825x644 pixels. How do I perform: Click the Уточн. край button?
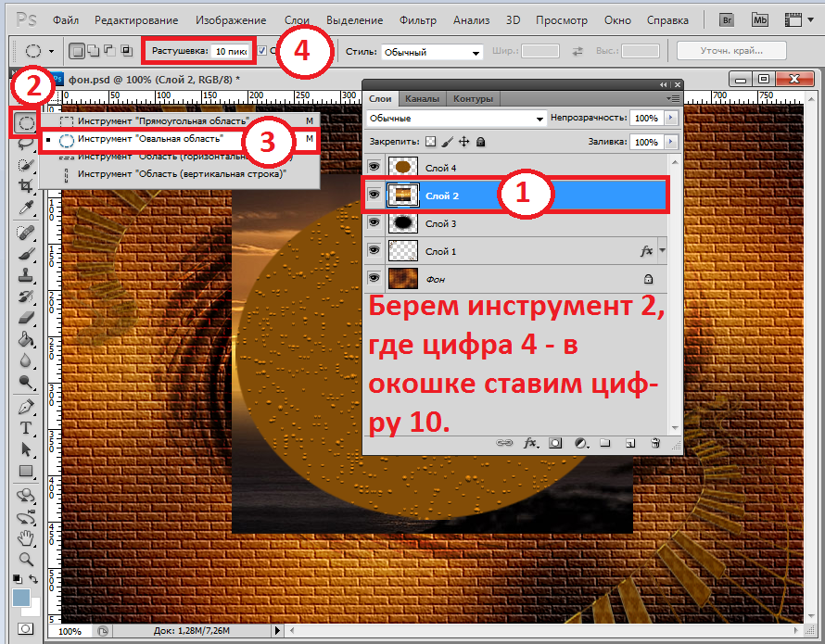click(x=731, y=51)
